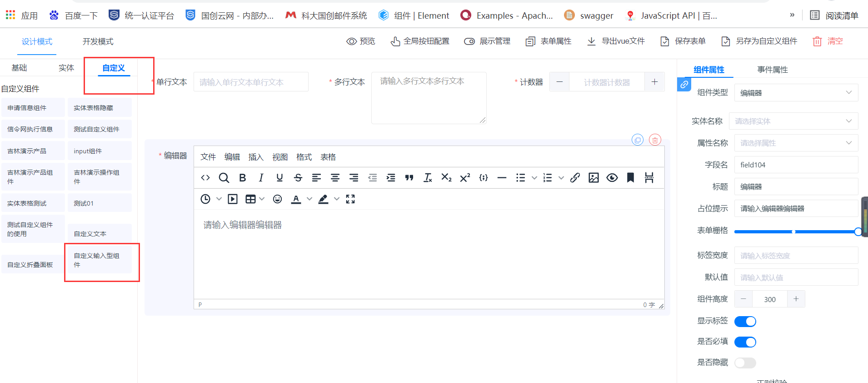Open the emoticons picker

277,199
